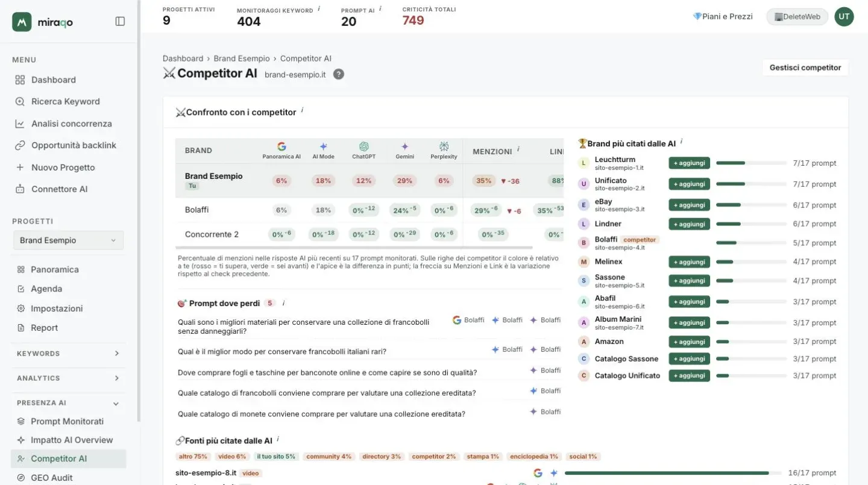The height and width of the screenshot is (485, 868).
Task: Click the Gestisci competitor button
Action: pyautogui.click(x=805, y=67)
